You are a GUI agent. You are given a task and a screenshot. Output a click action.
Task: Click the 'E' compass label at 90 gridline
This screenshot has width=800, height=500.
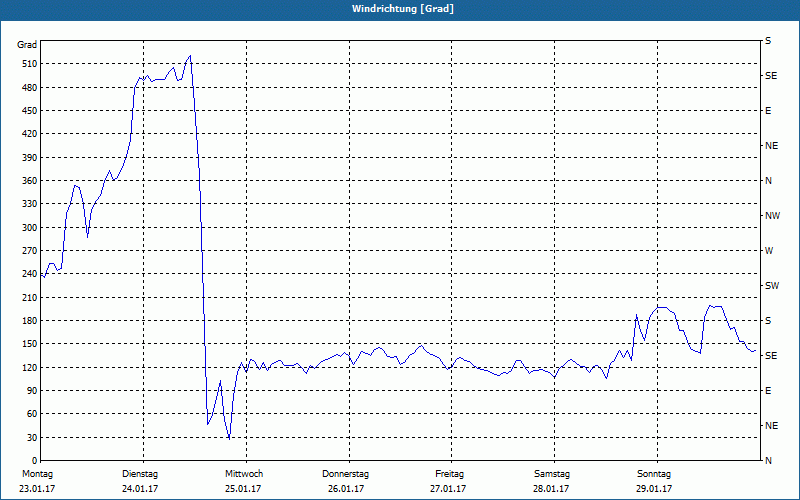(x=768, y=391)
